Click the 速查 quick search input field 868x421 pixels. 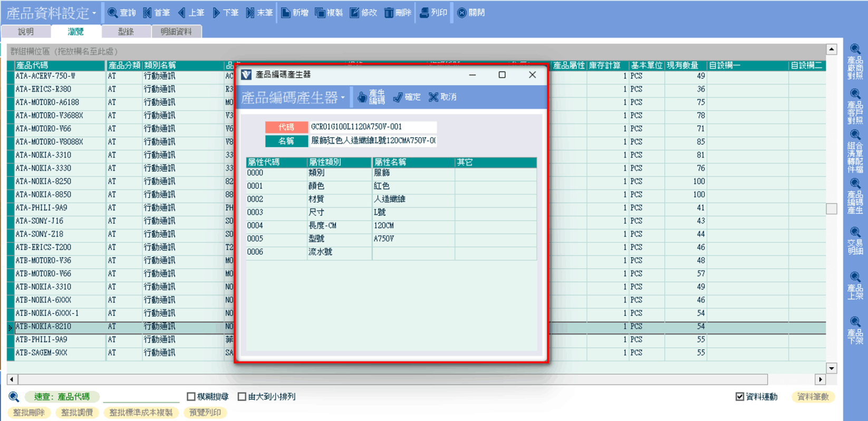pyautogui.click(x=141, y=396)
